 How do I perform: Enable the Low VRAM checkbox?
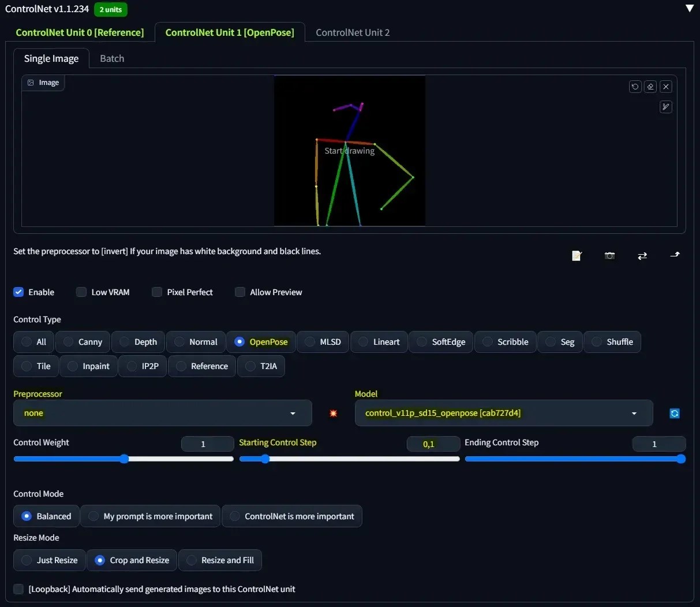coord(81,292)
